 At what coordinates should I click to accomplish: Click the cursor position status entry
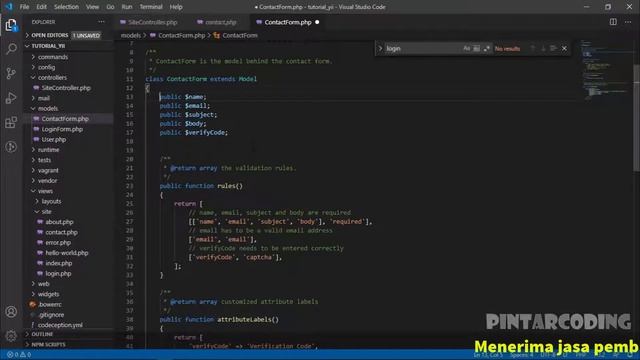(x=488, y=355)
